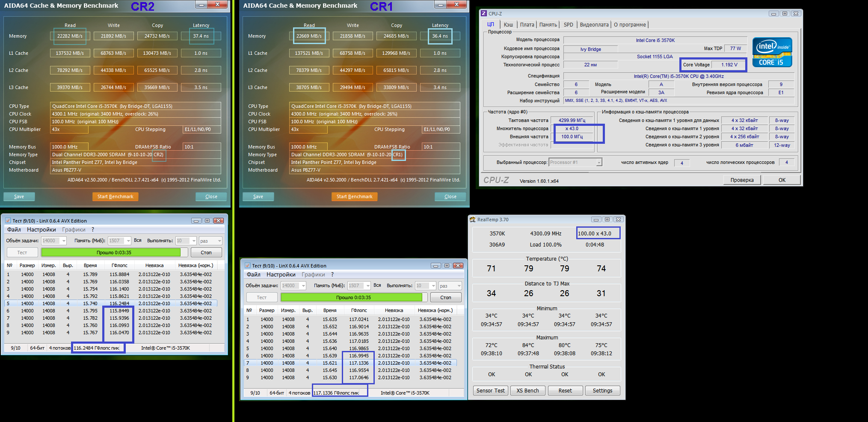Launch XS Bench in RealTemp

[x=528, y=391]
